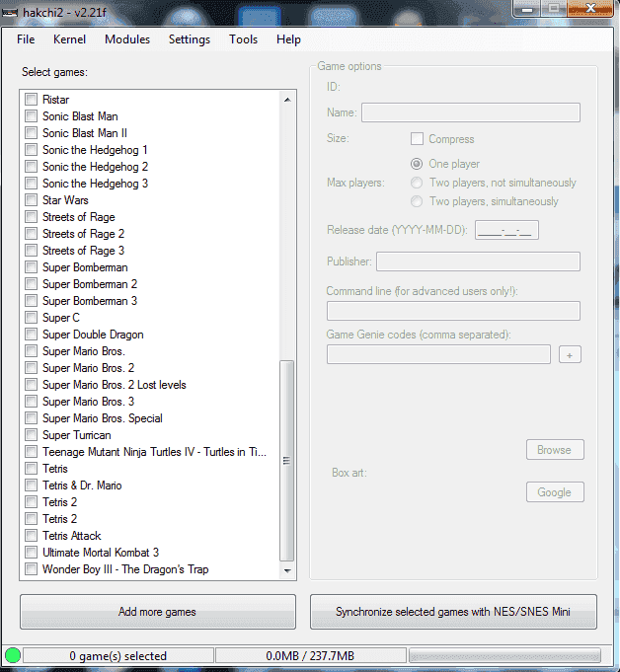620x672 pixels.
Task: Select Super Mario Bros. 2 Lost levels
Action: coord(115,385)
